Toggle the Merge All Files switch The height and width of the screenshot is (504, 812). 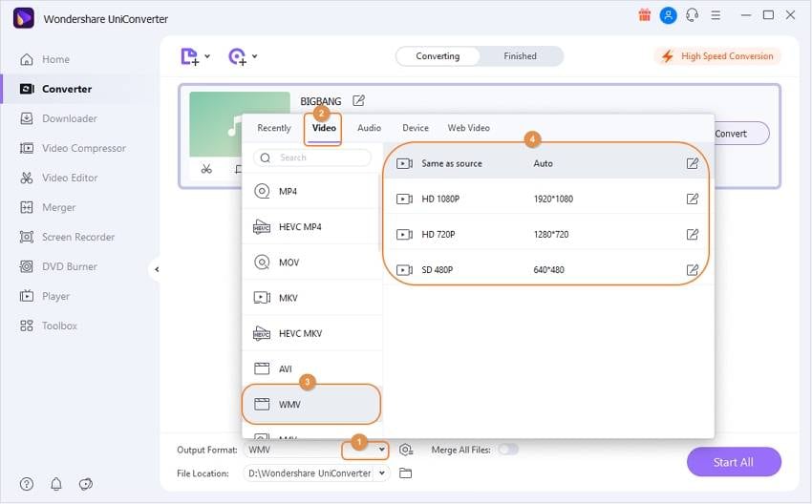508,450
